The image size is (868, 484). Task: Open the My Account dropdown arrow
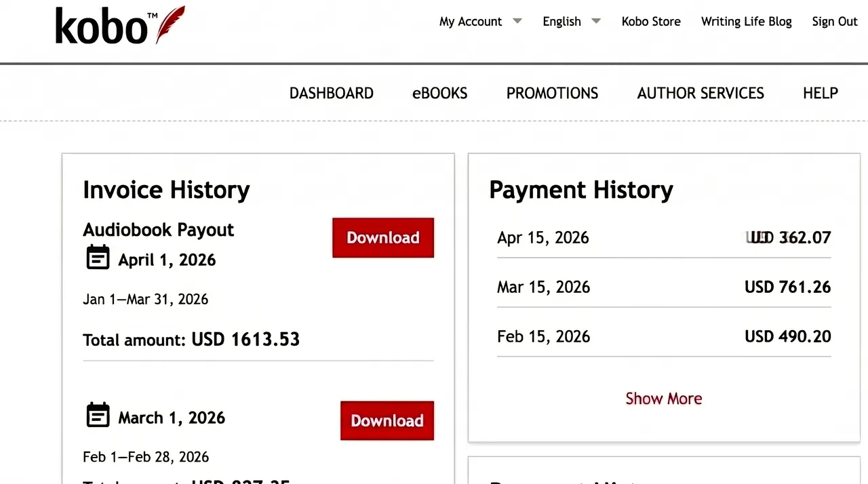coord(517,21)
